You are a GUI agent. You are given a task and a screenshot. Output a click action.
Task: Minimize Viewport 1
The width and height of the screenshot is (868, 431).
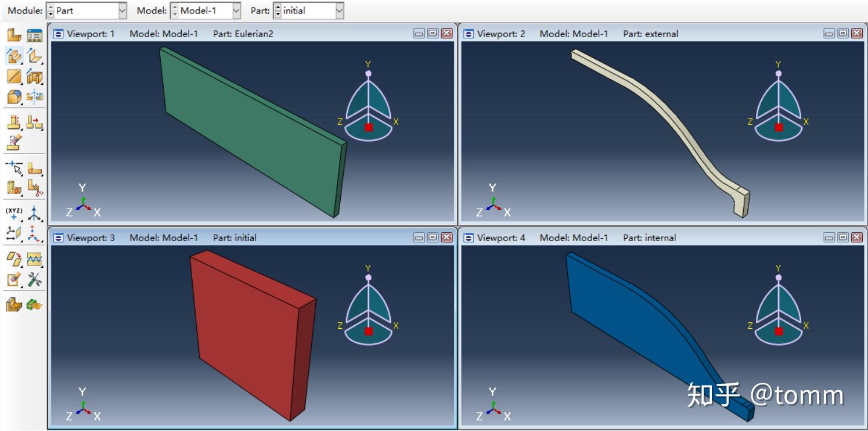pos(419,34)
